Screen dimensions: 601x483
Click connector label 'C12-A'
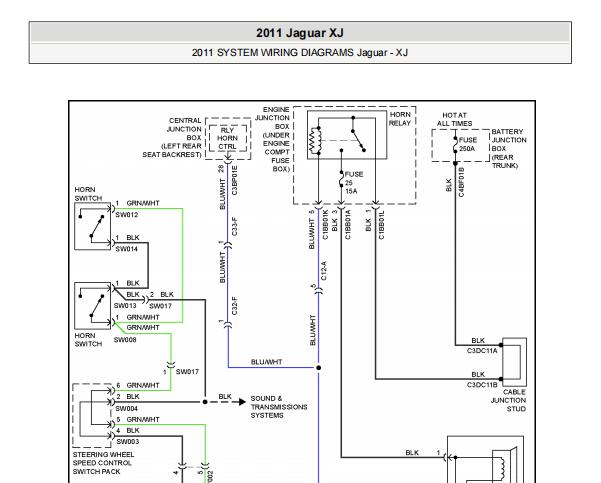pyautogui.click(x=323, y=271)
